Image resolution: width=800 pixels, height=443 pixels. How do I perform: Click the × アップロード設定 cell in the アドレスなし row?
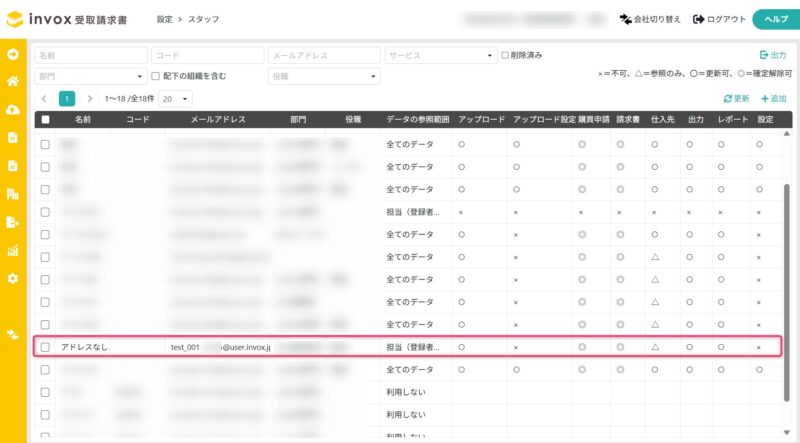pos(516,348)
